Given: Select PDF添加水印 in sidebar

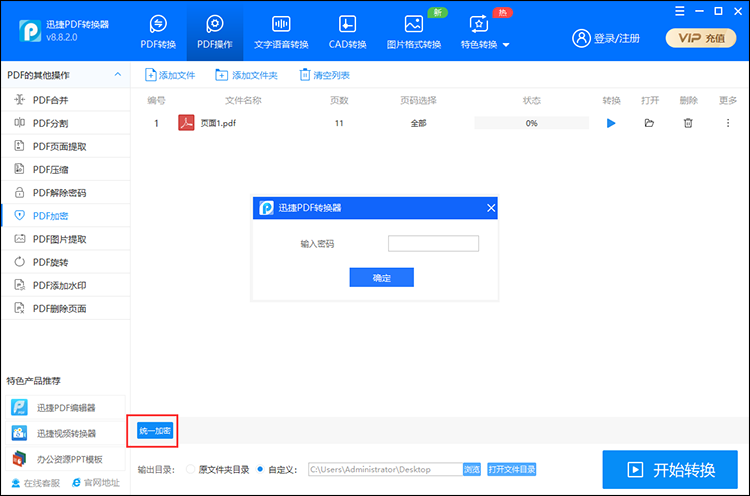Looking at the screenshot, I should pos(66,286).
